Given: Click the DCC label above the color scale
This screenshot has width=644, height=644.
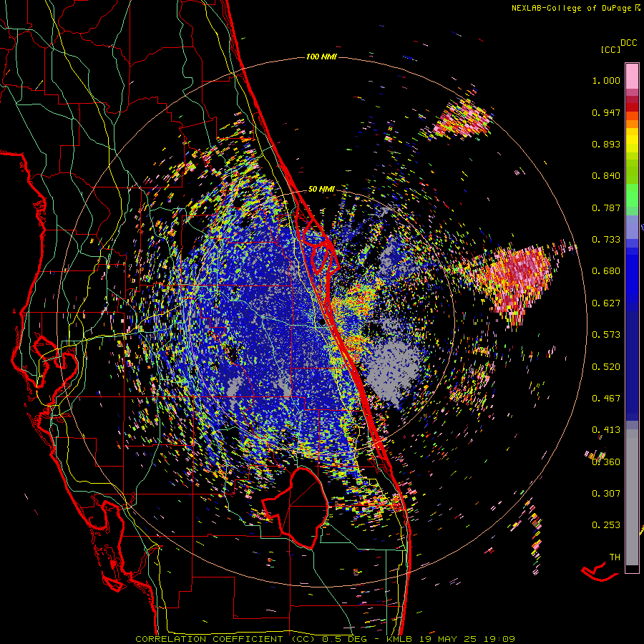Looking at the screenshot, I should 628,43.
